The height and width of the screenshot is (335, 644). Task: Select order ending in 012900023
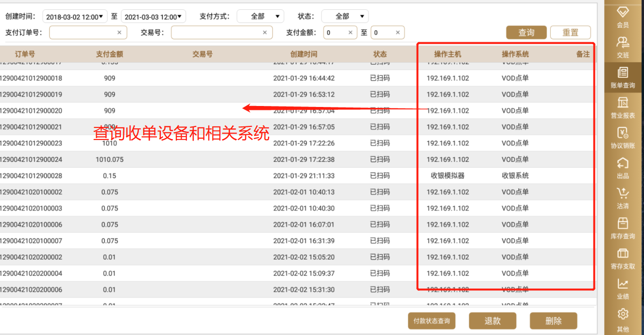[x=31, y=143]
